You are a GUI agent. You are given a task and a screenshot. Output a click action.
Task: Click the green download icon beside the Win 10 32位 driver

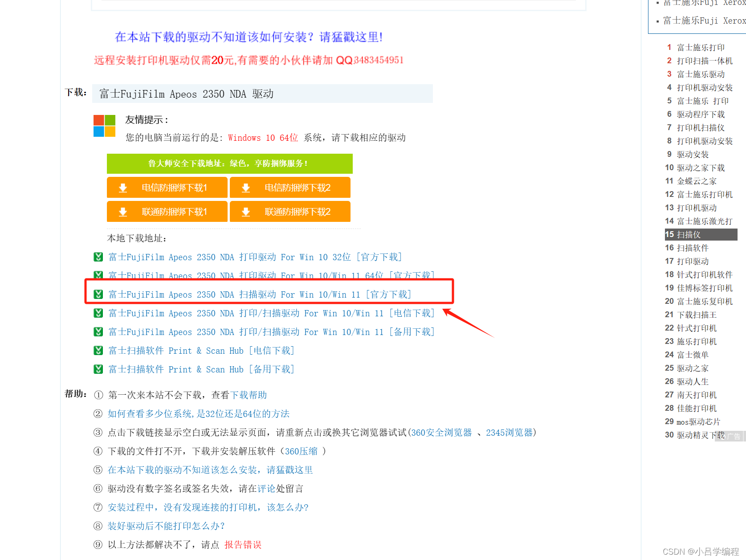[x=98, y=257]
